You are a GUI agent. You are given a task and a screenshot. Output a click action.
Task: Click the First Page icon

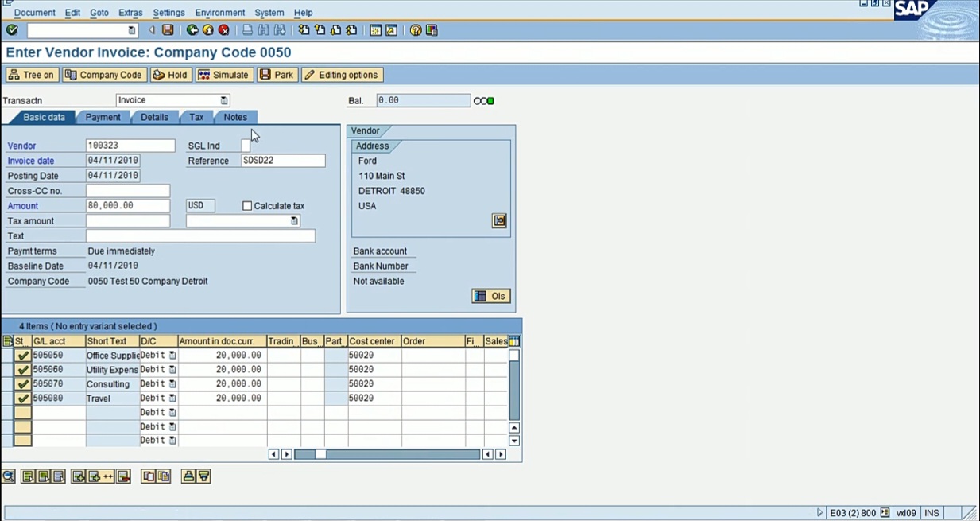[x=304, y=30]
